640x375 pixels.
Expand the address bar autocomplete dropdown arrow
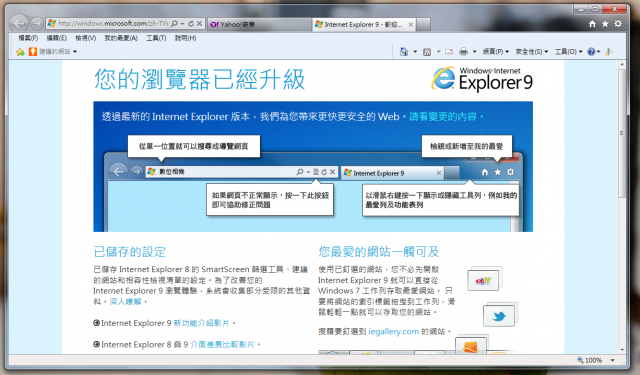[x=182, y=24]
